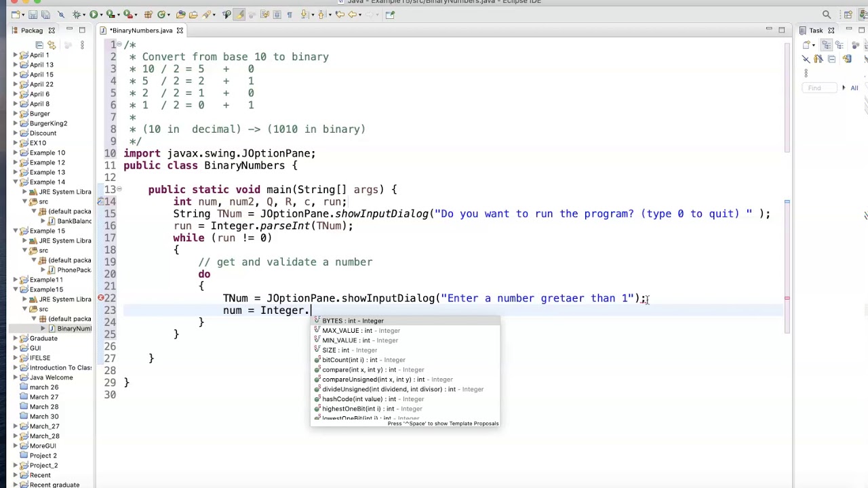Click the All working set link

[854, 88]
